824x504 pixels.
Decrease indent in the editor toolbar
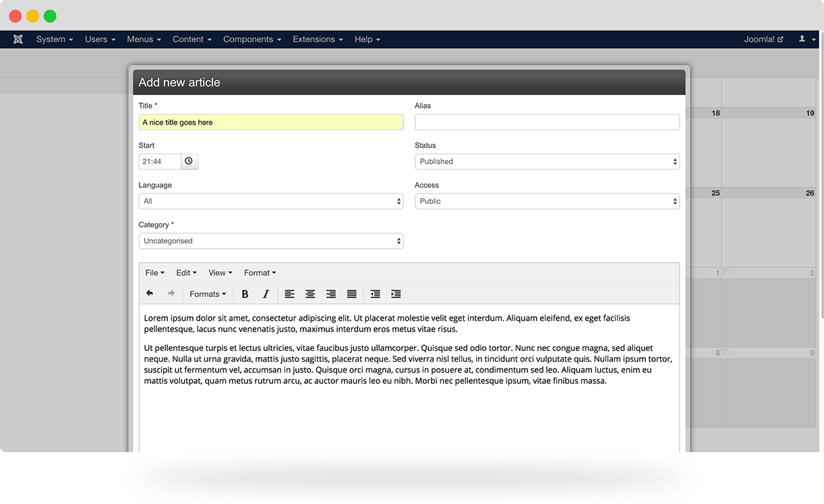376,294
